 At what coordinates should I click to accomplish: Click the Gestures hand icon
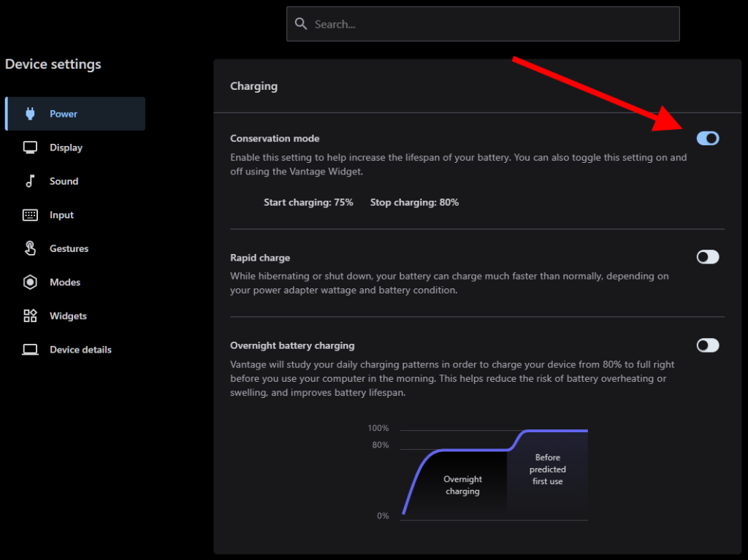[30, 248]
